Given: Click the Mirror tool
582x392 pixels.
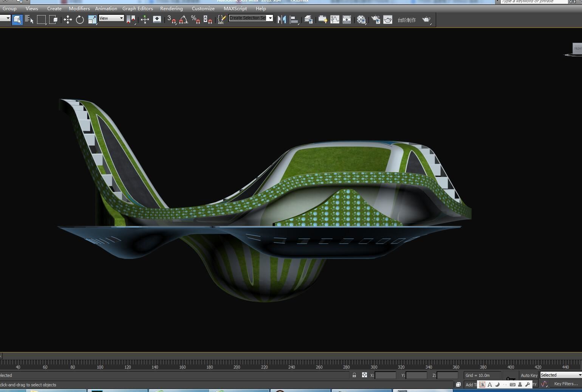Looking at the screenshot, I should click(282, 20).
